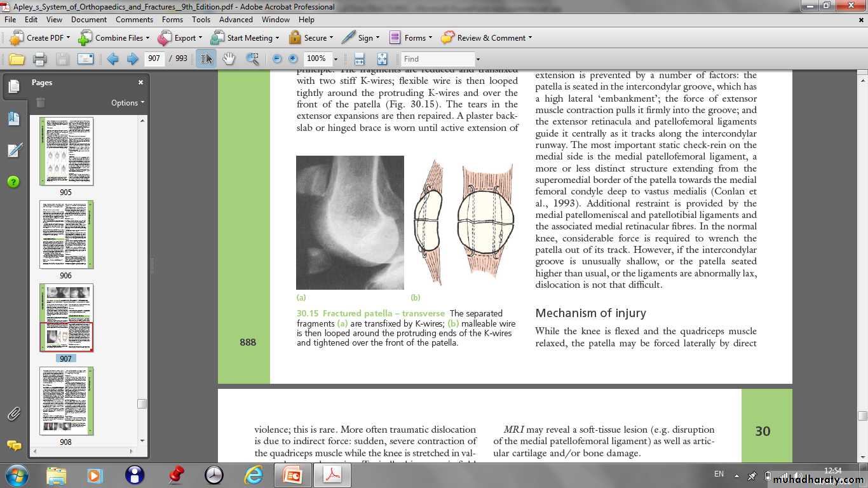Image resolution: width=868 pixels, height=488 pixels.
Task: Open the Advanced menu
Action: tap(236, 20)
